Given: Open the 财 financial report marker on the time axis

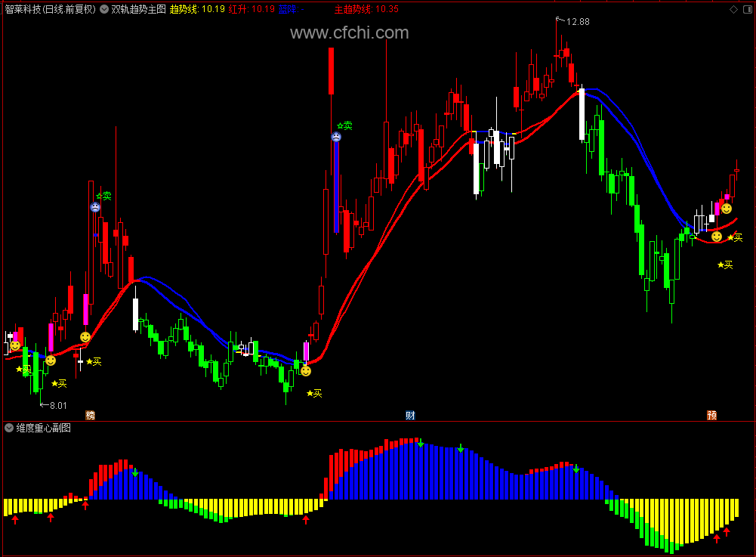Looking at the screenshot, I should tap(410, 415).
